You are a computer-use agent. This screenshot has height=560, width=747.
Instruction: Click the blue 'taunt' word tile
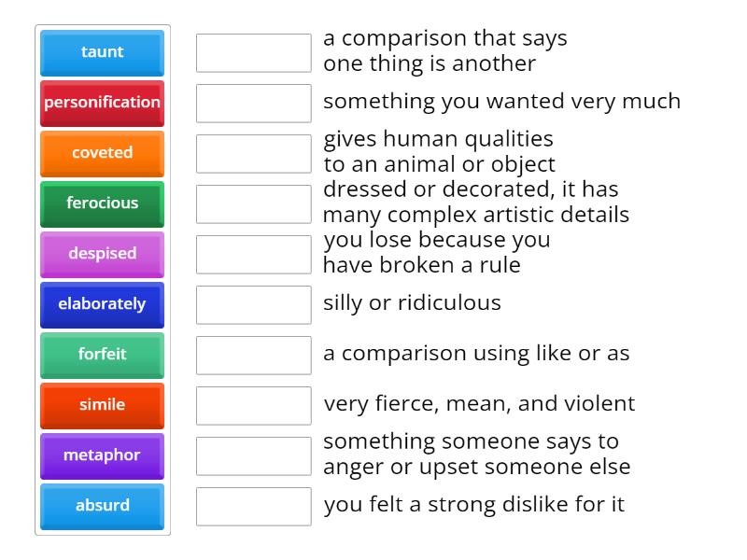click(103, 52)
